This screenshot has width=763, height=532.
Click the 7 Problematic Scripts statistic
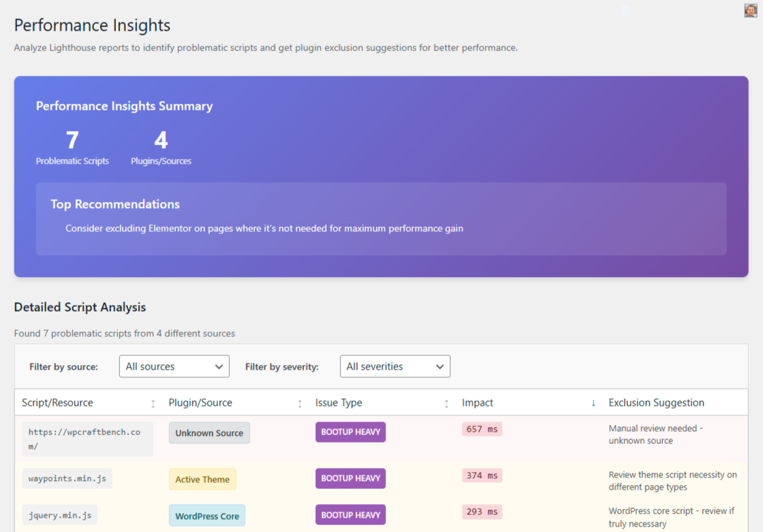coord(72,147)
